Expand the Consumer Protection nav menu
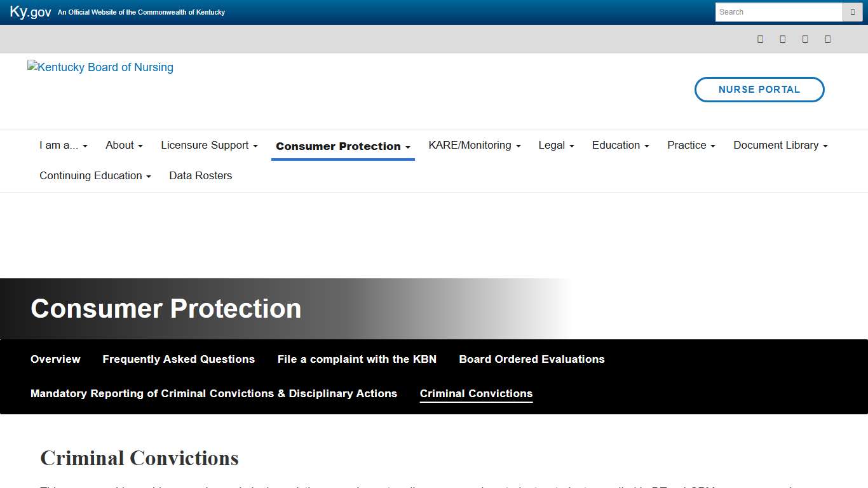This screenshot has width=868, height=488. click(x=342, y=146)
